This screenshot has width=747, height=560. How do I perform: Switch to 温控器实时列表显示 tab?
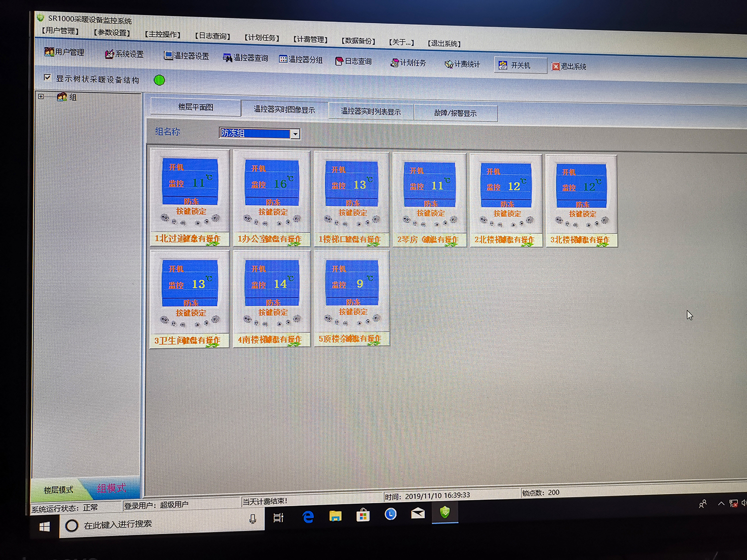point(371,112)
